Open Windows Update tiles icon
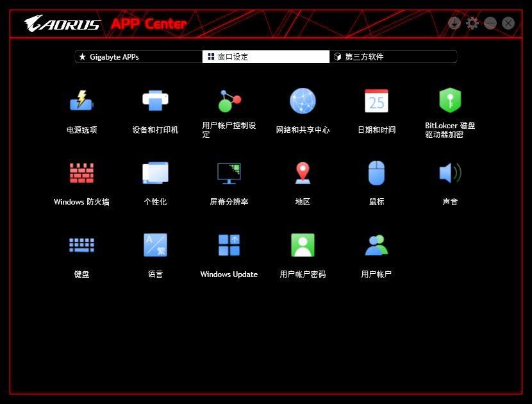Screen dimensions: 532x404 point(229,245)
